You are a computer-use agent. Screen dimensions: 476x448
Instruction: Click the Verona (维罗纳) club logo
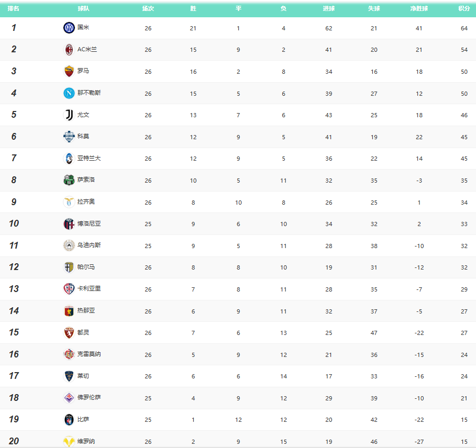click(x=69, y=441)
